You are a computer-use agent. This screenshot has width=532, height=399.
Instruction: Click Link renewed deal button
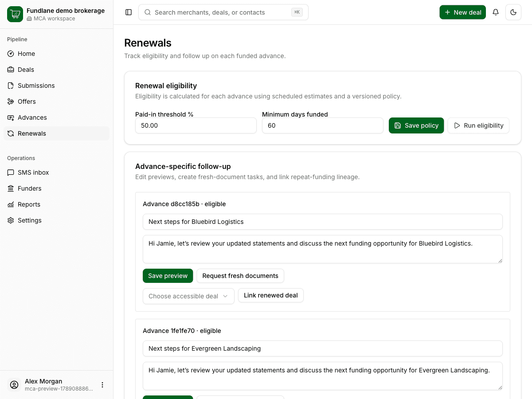pos(271,295)
